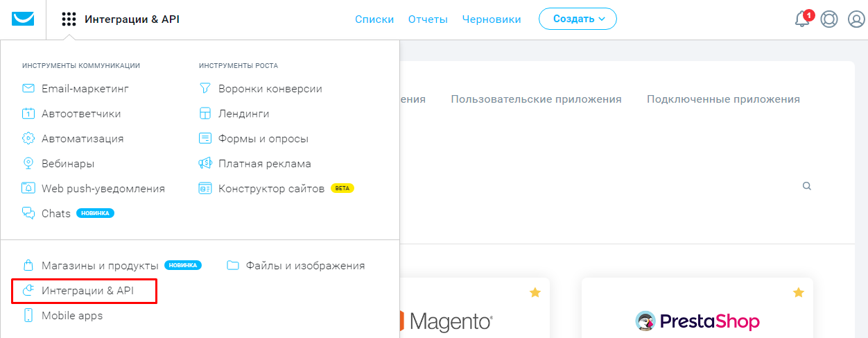Click the Вебинары webcam icon
868x338 pixels.
tap(28, 164)
